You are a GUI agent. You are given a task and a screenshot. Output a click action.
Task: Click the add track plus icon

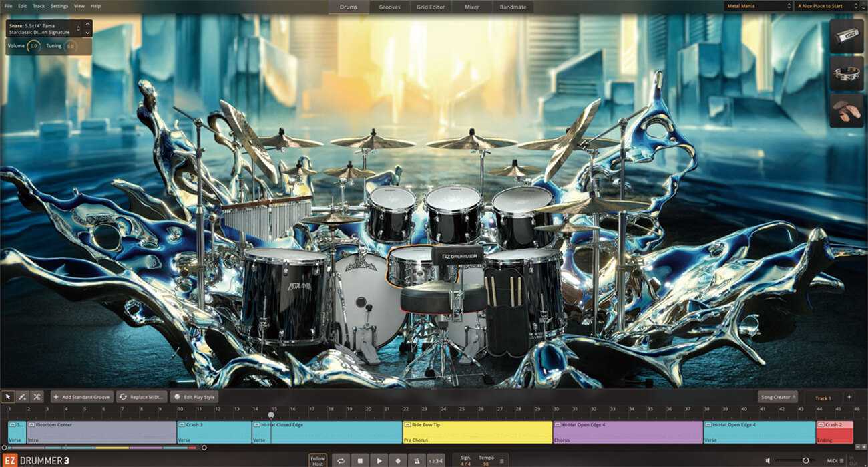point(849,397)
